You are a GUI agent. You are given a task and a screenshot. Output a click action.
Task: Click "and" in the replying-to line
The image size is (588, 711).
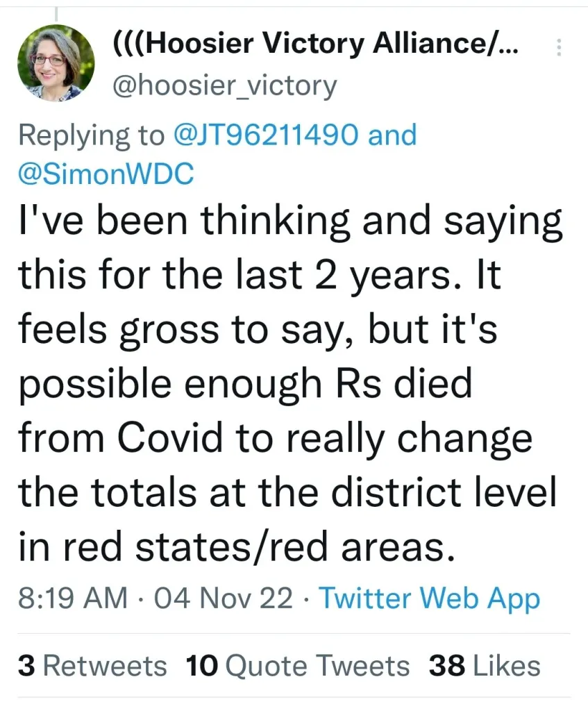tap(392, 135)
